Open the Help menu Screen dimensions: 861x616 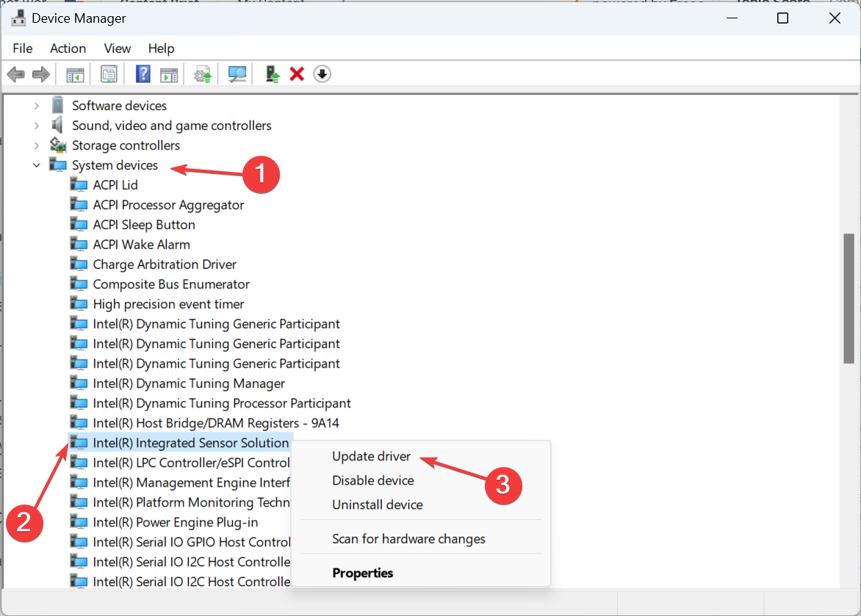[162, 48]
